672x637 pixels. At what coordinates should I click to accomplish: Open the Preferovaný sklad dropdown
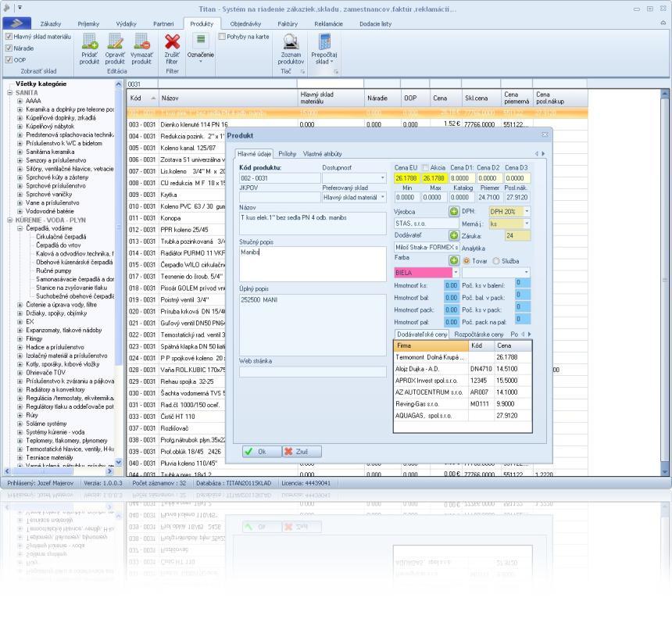click(382, 197)
